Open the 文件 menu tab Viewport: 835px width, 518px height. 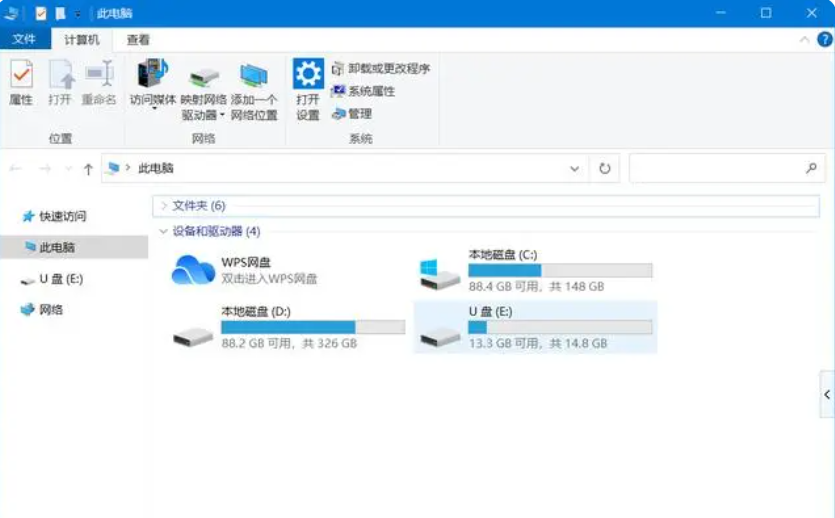[24, 40]
